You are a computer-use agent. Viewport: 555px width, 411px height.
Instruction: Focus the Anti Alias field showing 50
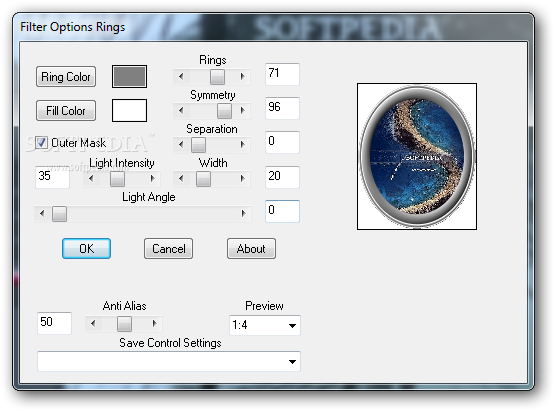pos(55,323)
